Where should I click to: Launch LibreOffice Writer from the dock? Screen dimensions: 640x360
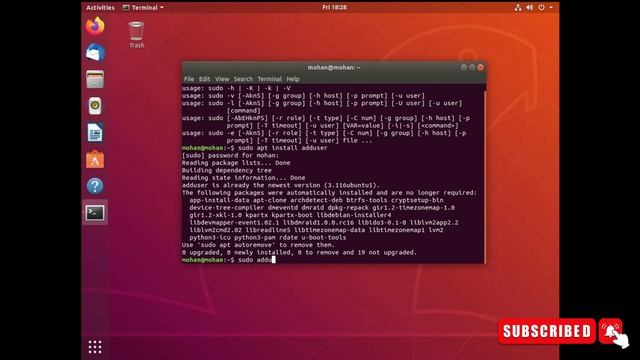click(x=95, y=133)
